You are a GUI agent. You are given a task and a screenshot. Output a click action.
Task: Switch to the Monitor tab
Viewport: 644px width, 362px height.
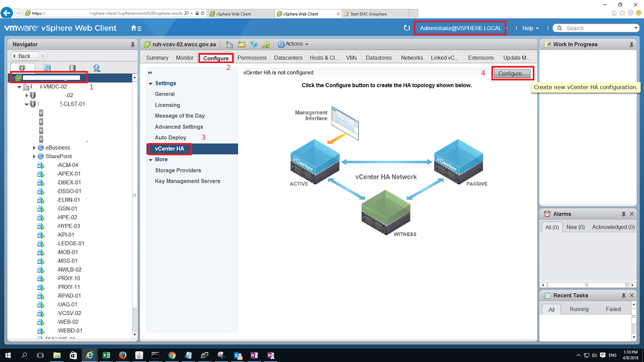coord(184,58)
